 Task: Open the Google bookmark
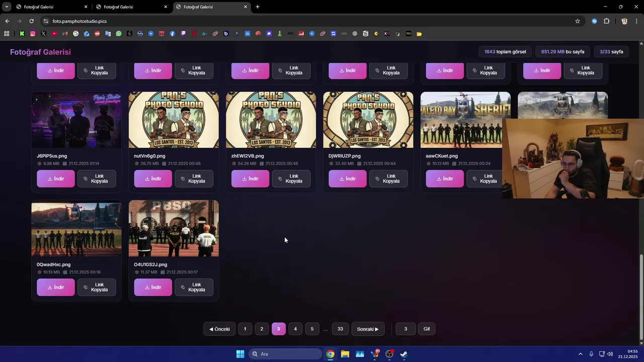(x=76, y=34)
